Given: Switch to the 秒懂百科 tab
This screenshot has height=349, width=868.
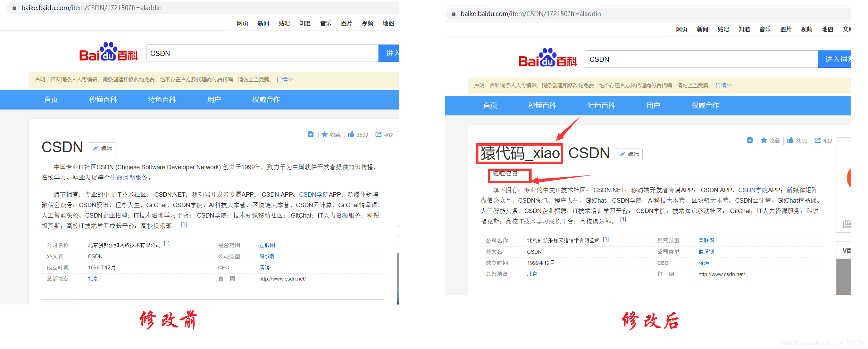Looking at the screenshot, I should pos(102,100).
